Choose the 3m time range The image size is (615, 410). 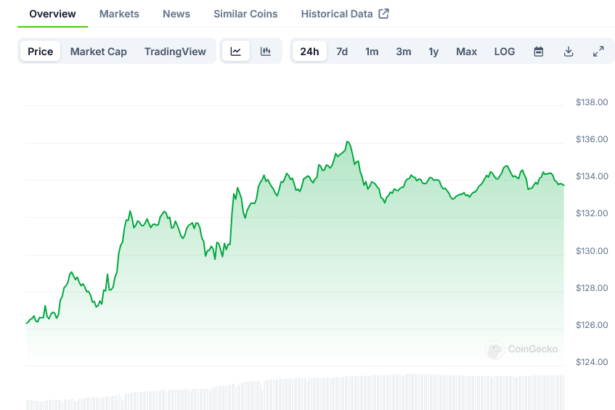(403, 52)
